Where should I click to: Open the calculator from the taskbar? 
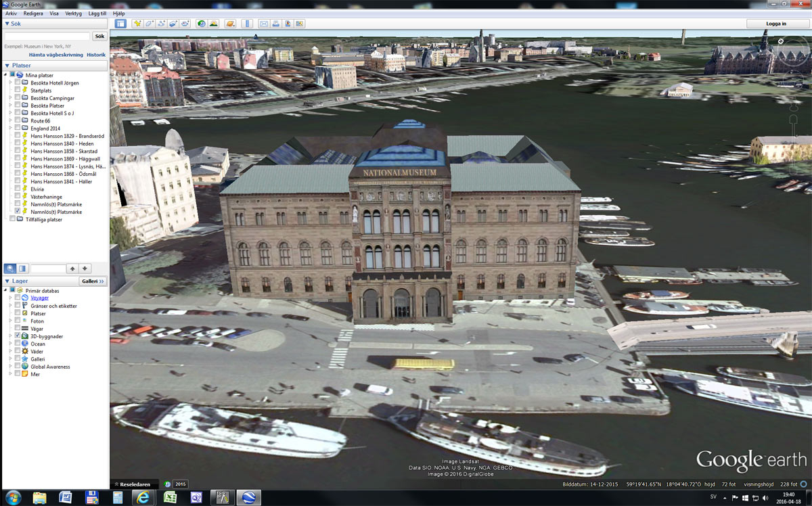pos(118,497)
